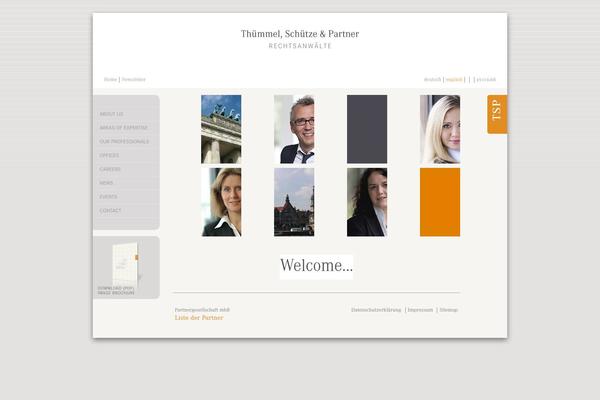Open the Impressum footer link

[420, 310]
